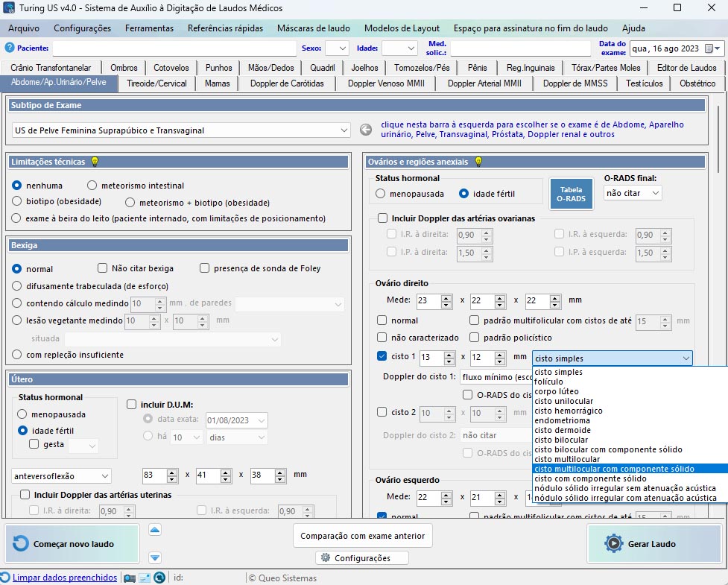728x585 pixels.
Task: Click the Limpar dados preenchidos link
Action: coord(65,578)
